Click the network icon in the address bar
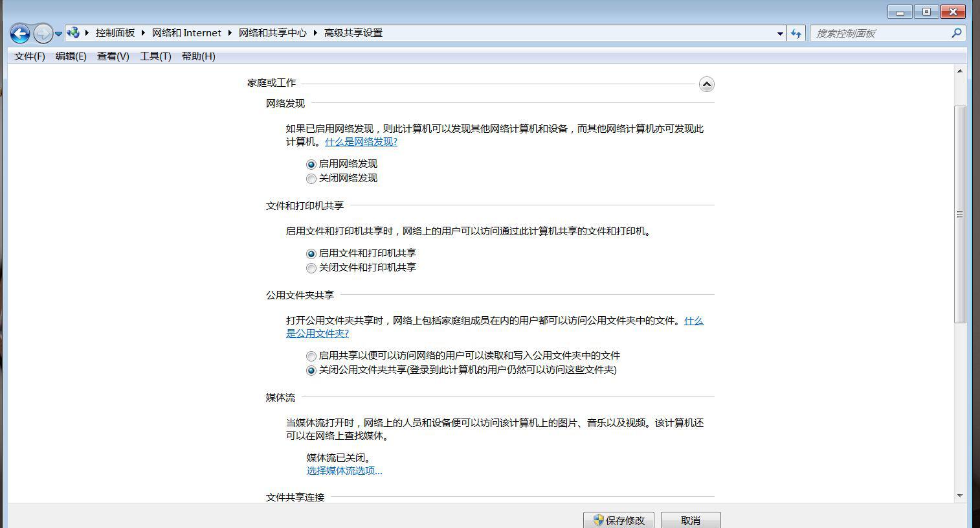Viewport: 980px width, 528px height. 74,32
